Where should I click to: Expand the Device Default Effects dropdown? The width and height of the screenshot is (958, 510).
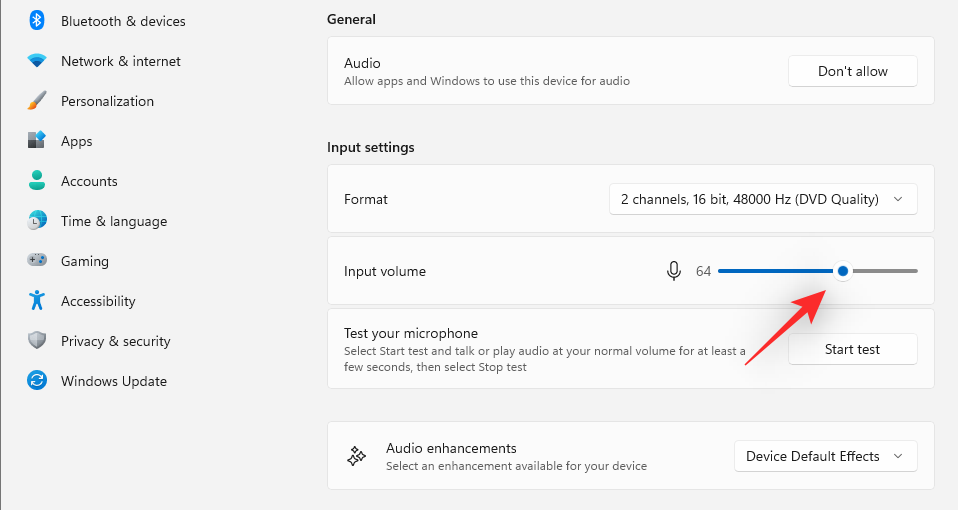click(x=825, y=456)
